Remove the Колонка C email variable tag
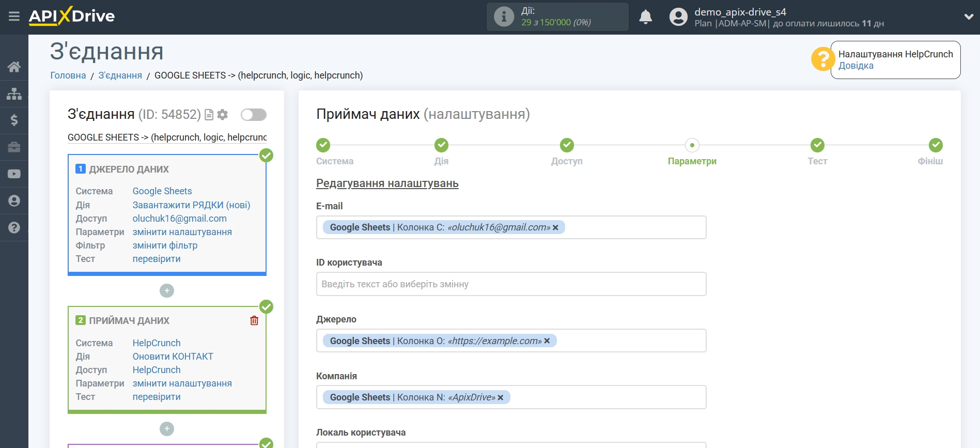Image resolution: width=980 pixels, height=448 pixels. tap(555, 228)
